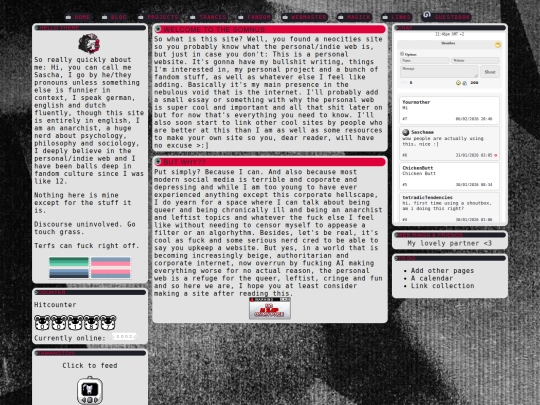Click message number #7 in chat
The image size is (540, 405).
click(405, 119)
